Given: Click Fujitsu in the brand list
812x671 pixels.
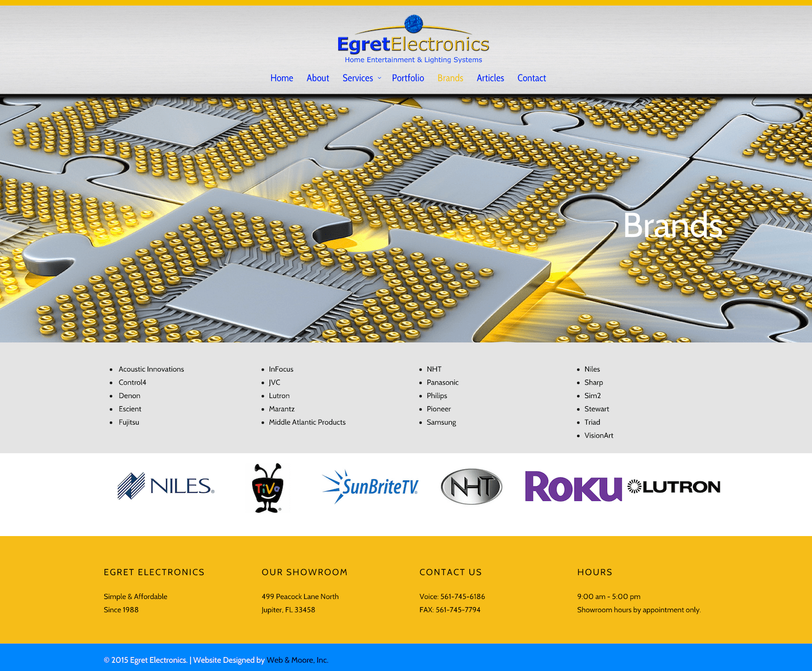Looking at the screenshot, I should click(x=129, y=422).
